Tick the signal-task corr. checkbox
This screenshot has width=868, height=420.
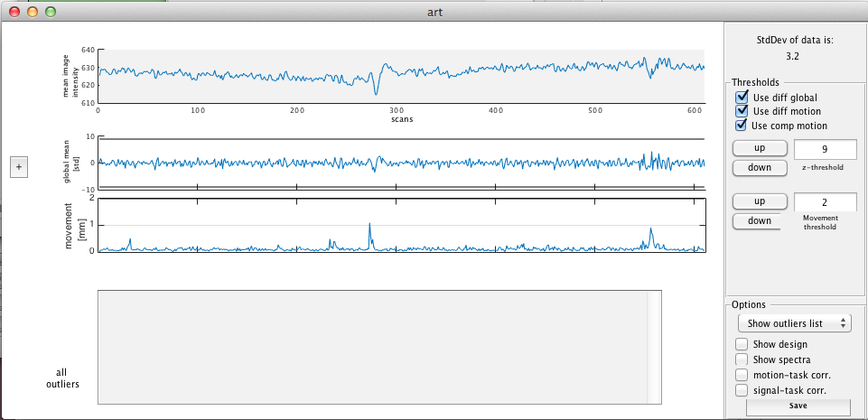[x=742, y=390]
